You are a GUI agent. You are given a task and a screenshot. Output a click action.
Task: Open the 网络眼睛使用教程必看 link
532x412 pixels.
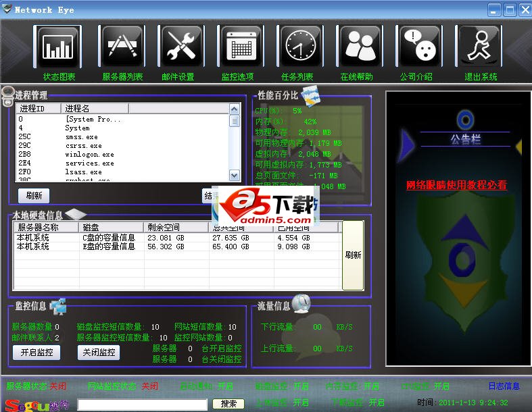[x=457, y=185]
